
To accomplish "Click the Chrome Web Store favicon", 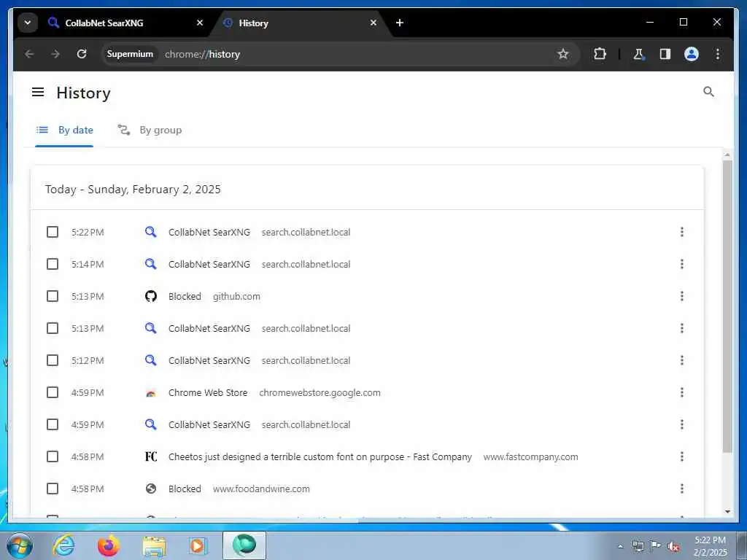I will tap(150, 393).
